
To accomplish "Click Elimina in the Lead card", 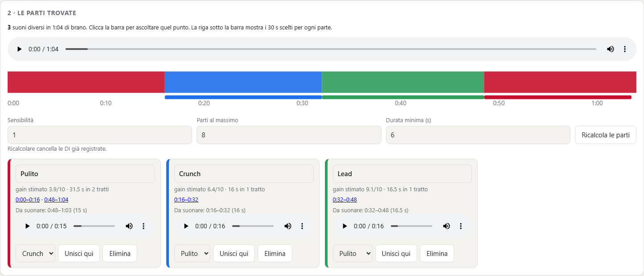I will (437, 253).
